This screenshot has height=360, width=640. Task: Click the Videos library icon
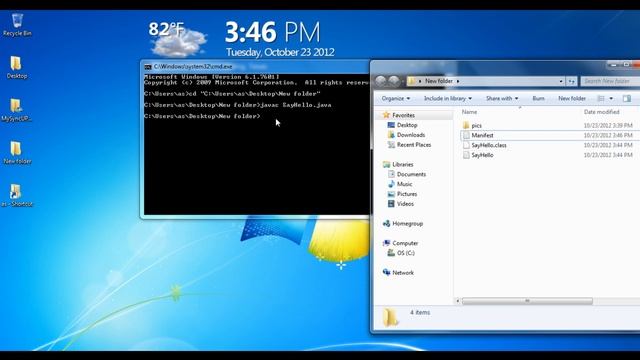391,204
